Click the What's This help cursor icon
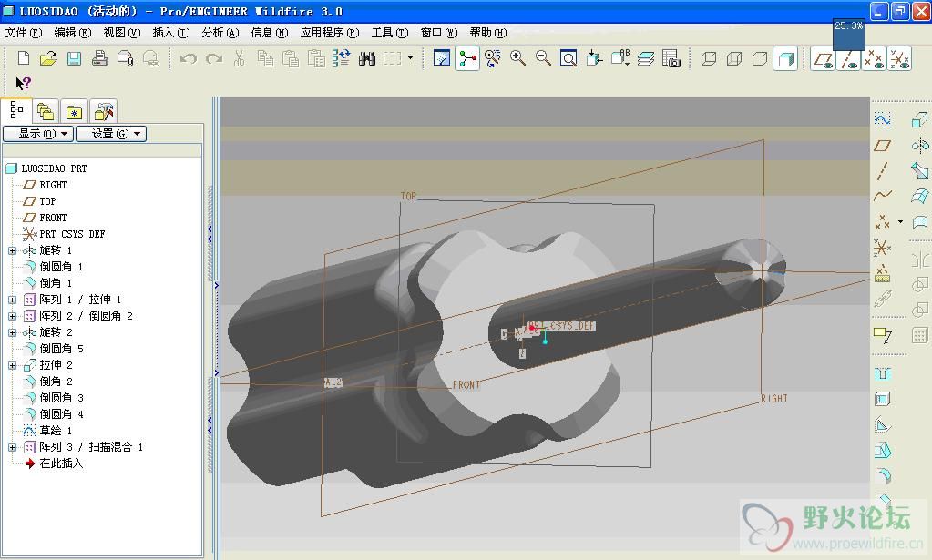 [23, 83]
